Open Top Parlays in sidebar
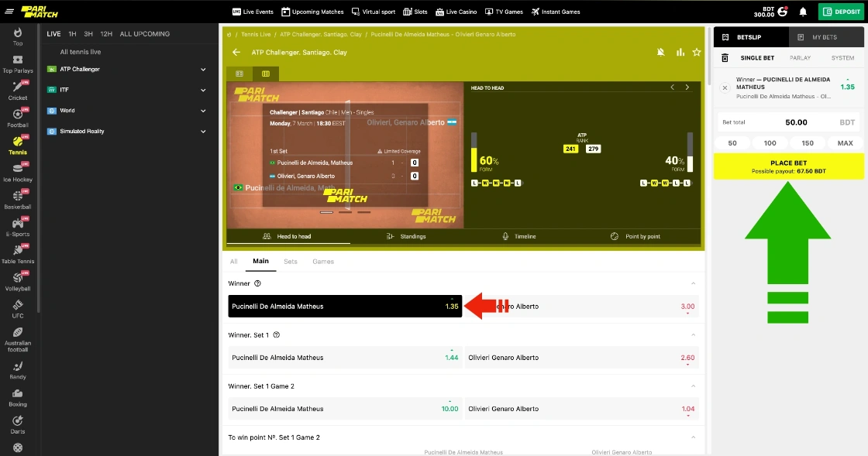Image resolution: width=868 pixels, height=456 pixels. 18,64
